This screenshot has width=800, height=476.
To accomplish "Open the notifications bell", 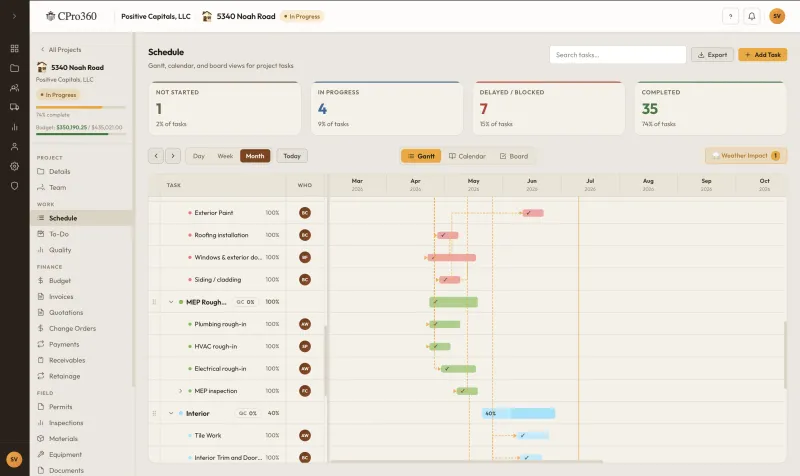I will (752, 16).
